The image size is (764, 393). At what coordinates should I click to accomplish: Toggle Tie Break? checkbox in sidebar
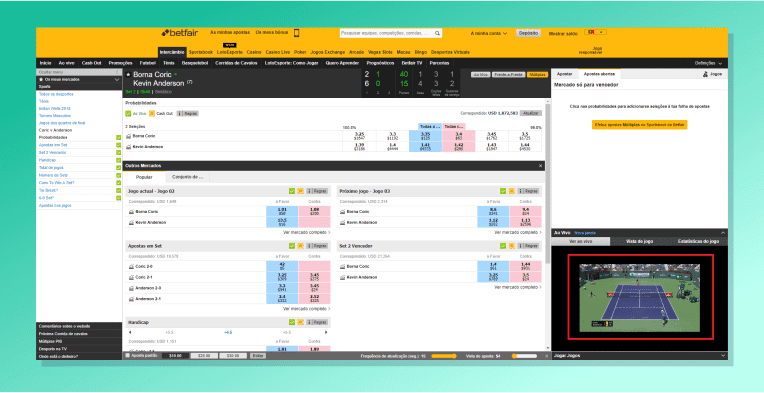click(118, 190)
